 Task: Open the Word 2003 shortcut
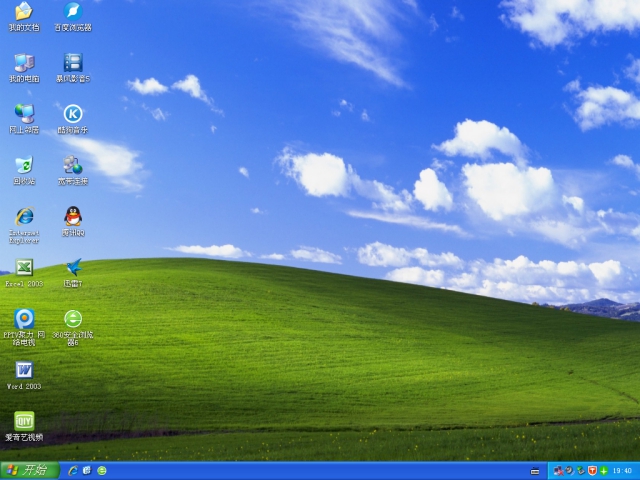[x=24, y=371]
